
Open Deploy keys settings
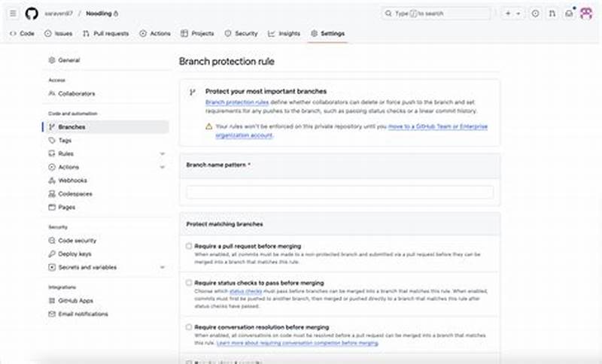(x=105, y=254)
